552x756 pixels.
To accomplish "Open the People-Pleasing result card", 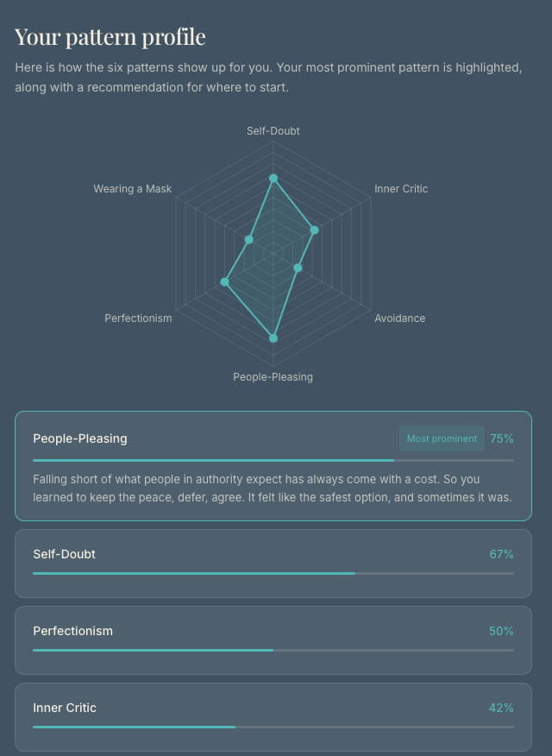I will click(273, 466).
